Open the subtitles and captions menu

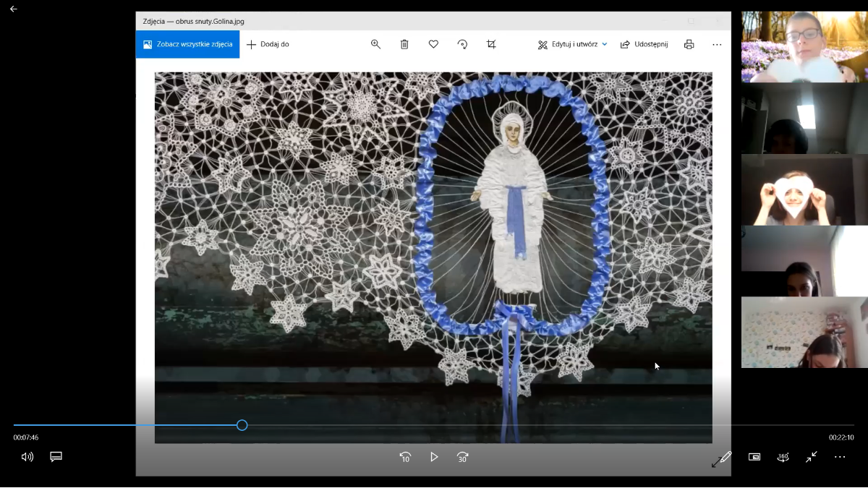[x=56, y=457]
